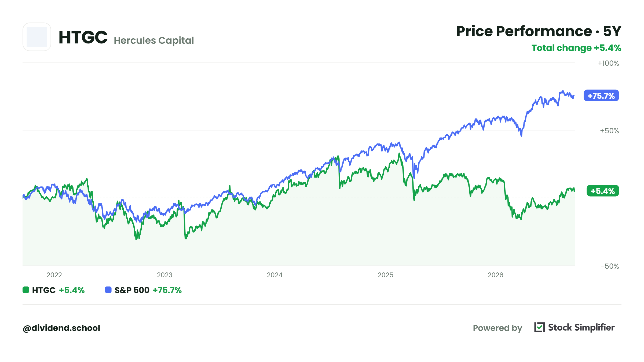Click the HTGC legend text label
The width and height of the screenshot is (644, 362).
tap(44, 290)
